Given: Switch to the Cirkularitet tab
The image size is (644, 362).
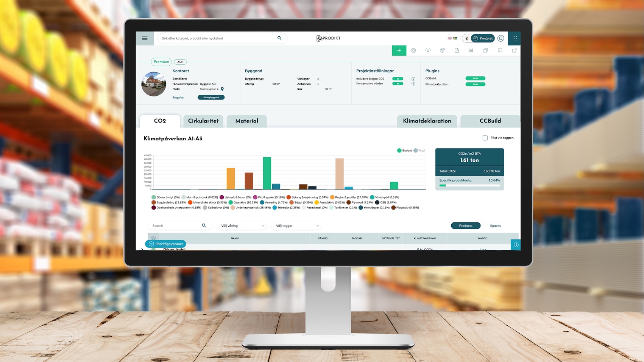Looking at the screenshot, I should pyautogui.click(x=203, y=121).
